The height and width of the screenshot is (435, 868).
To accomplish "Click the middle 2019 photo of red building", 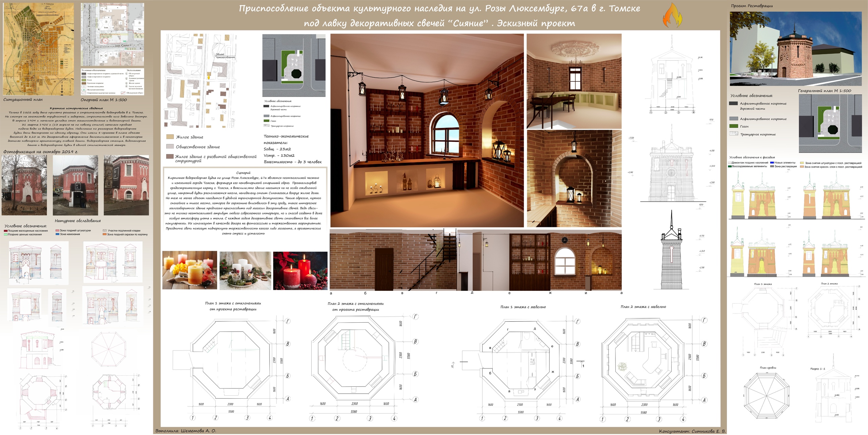I will [x=76, y=185].
